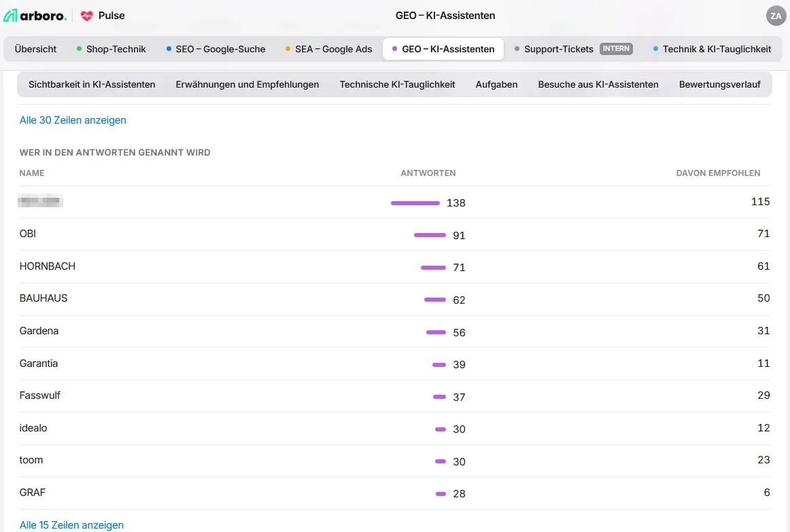Viewport: 790px width, 532px height.
Task: Open Besuche aus KI-Assistenten section
Action: [598, 84]
